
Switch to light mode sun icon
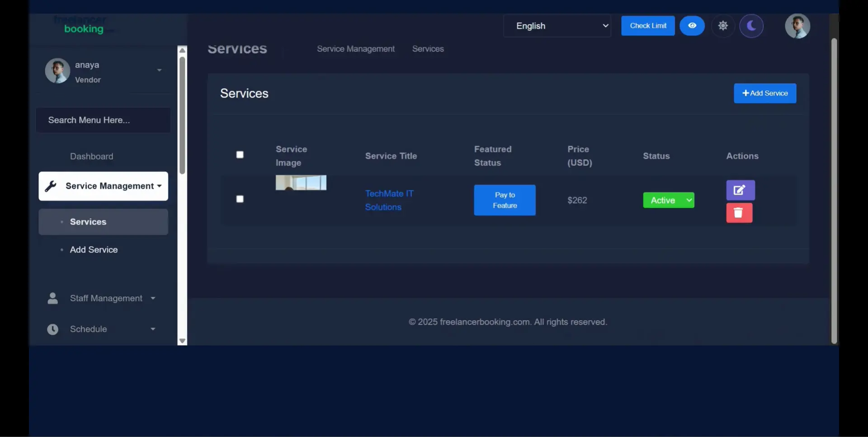point(723,26)
